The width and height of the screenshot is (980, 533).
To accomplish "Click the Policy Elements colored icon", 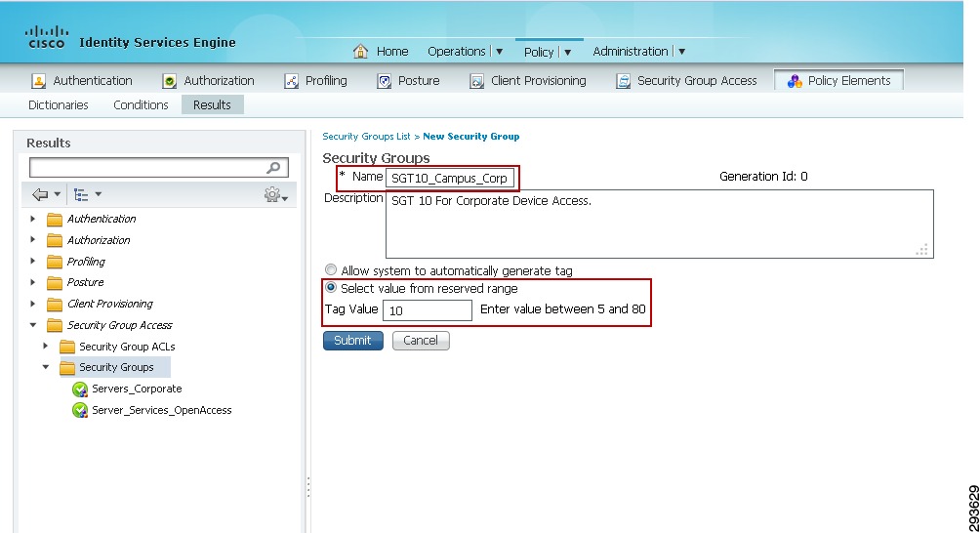I will tap(795, 81).
